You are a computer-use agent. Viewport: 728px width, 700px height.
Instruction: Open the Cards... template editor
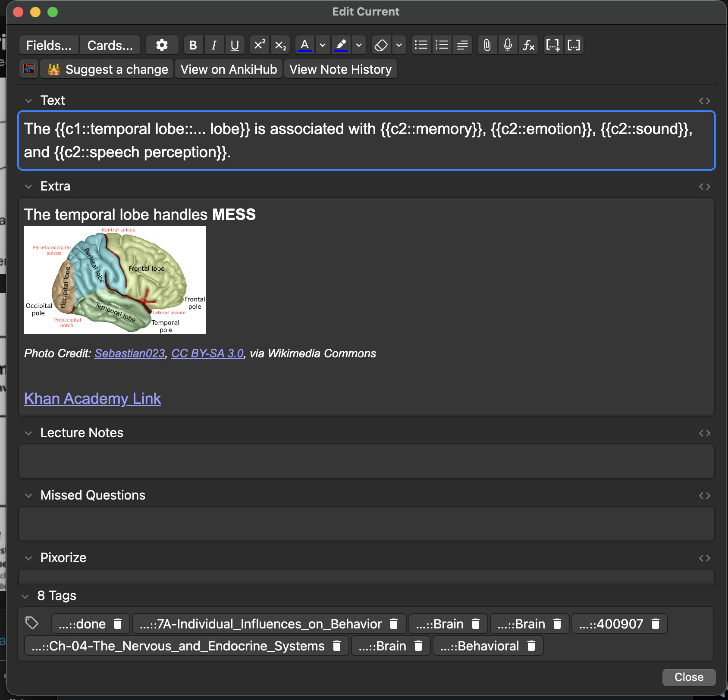[x=110, y=45]
